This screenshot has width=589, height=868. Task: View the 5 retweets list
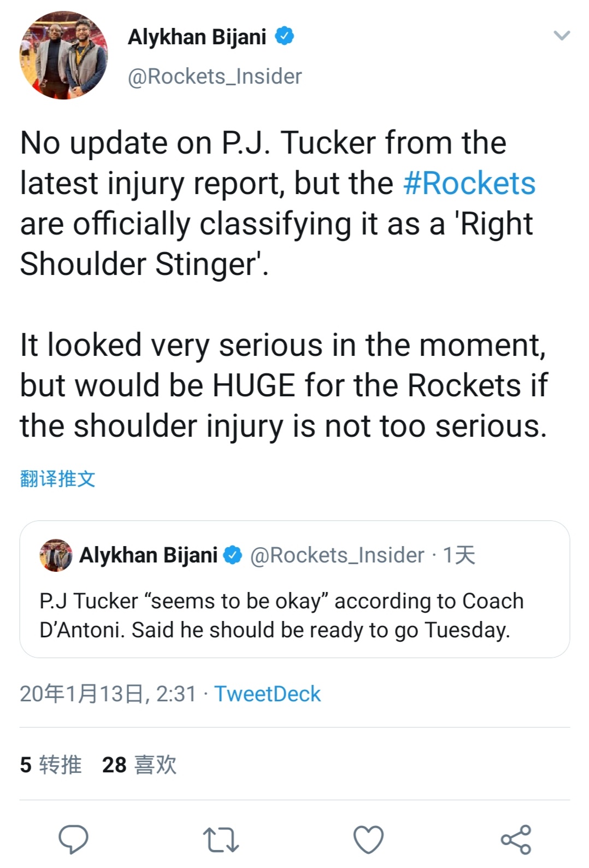click(x=50, y=765)
